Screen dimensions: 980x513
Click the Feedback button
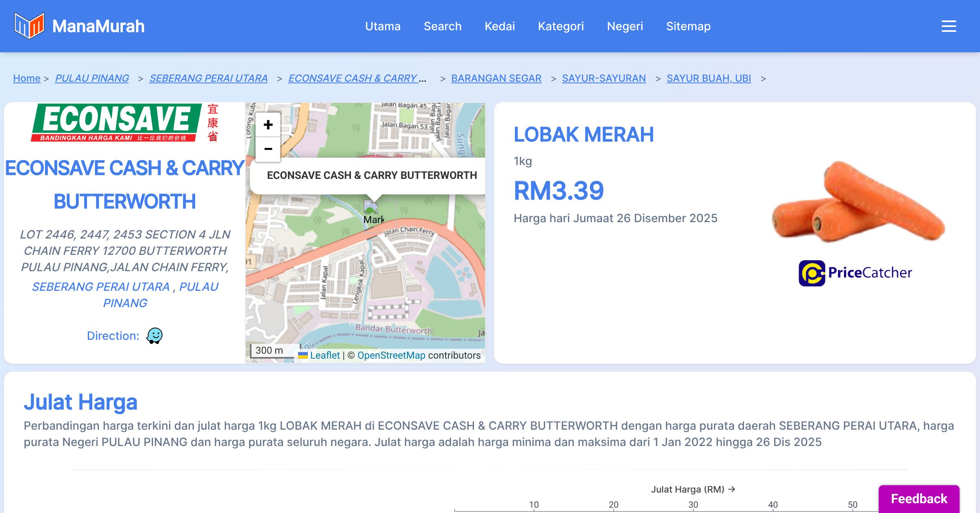point(919,499)
